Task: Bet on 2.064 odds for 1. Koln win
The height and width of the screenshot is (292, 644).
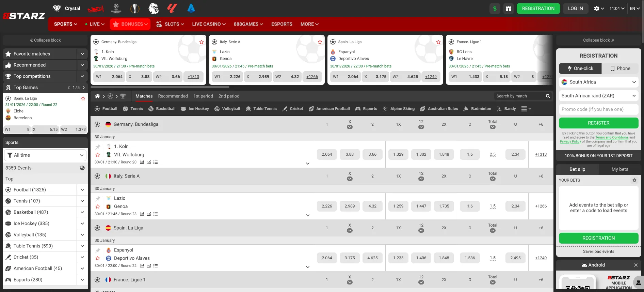Action: (327, 154)
